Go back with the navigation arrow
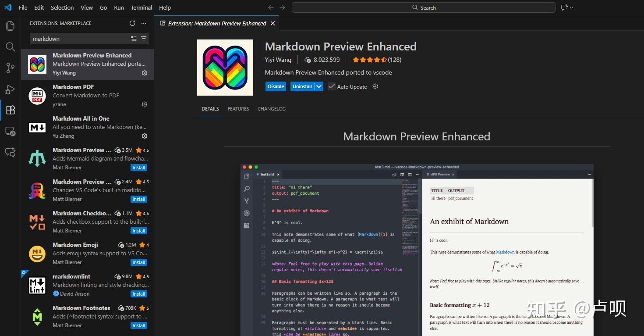This screenshot has width=644, height=336. 271,7
